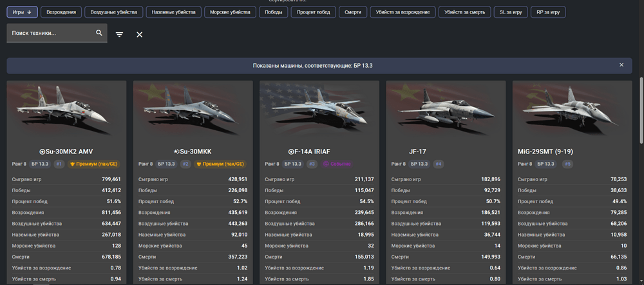
Task: Sort by Игры
Action: click(x=22, y=12)
